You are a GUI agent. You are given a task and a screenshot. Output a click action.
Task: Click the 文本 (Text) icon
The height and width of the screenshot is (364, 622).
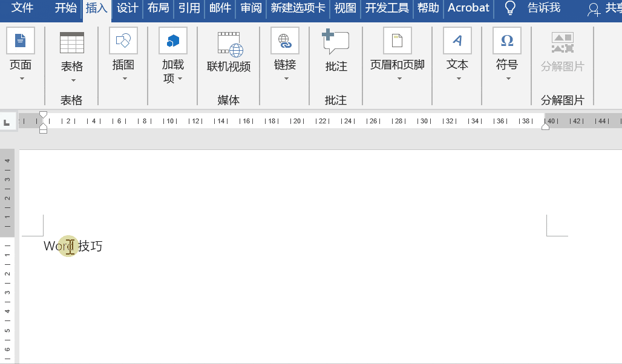click(457, 41)
